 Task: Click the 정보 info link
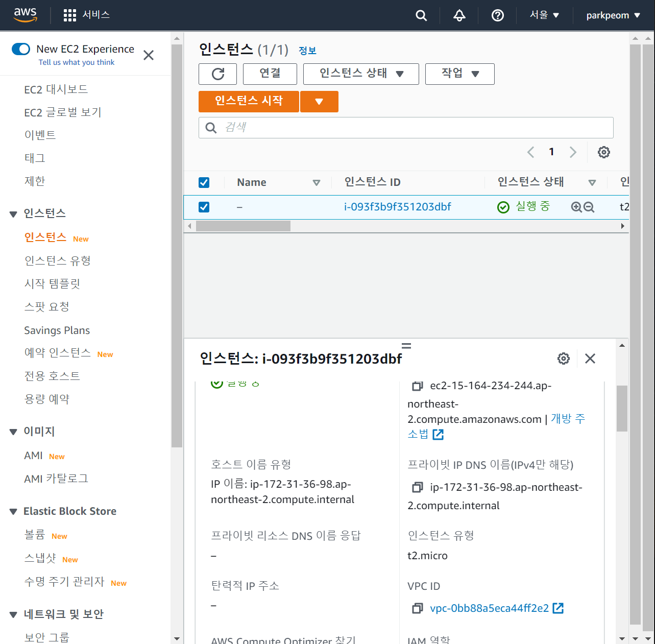click(x=307, y=51)
